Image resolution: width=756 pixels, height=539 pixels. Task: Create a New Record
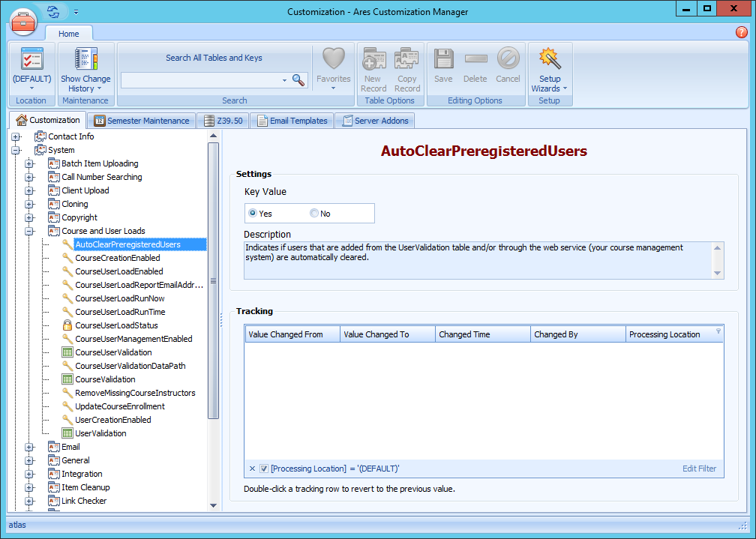[x=373, y=67]
